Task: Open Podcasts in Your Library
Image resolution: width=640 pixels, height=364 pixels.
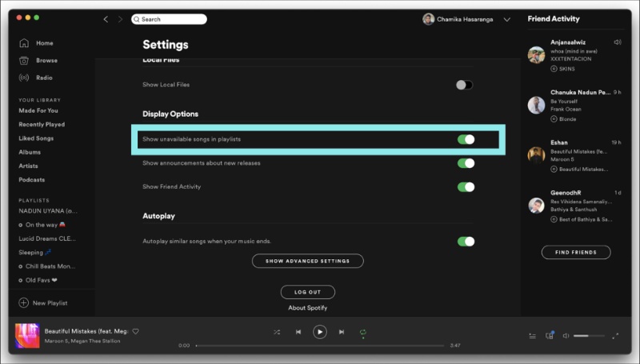Action: (32, 180)
